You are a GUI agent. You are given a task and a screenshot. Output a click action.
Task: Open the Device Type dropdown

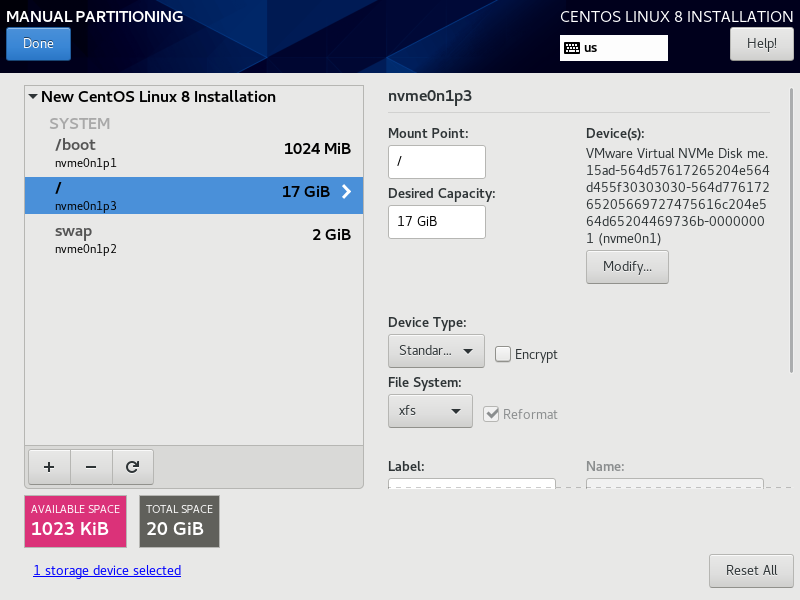(x=436, y=351)
